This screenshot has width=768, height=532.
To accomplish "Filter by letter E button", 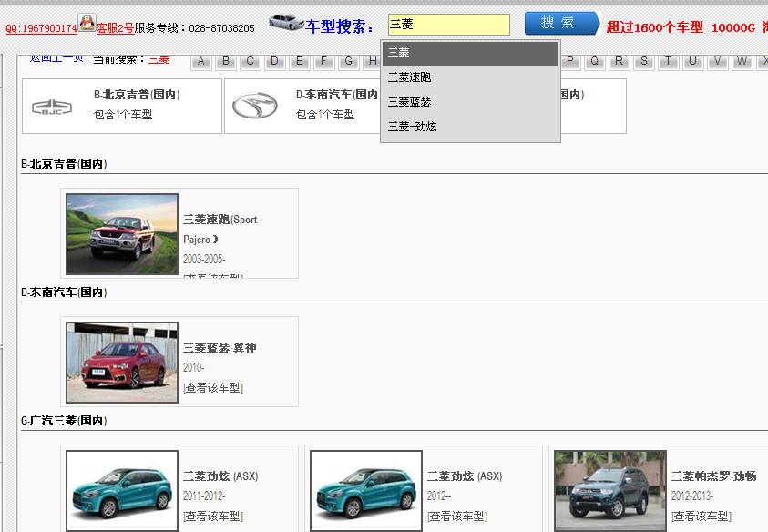I will (299, 62).
